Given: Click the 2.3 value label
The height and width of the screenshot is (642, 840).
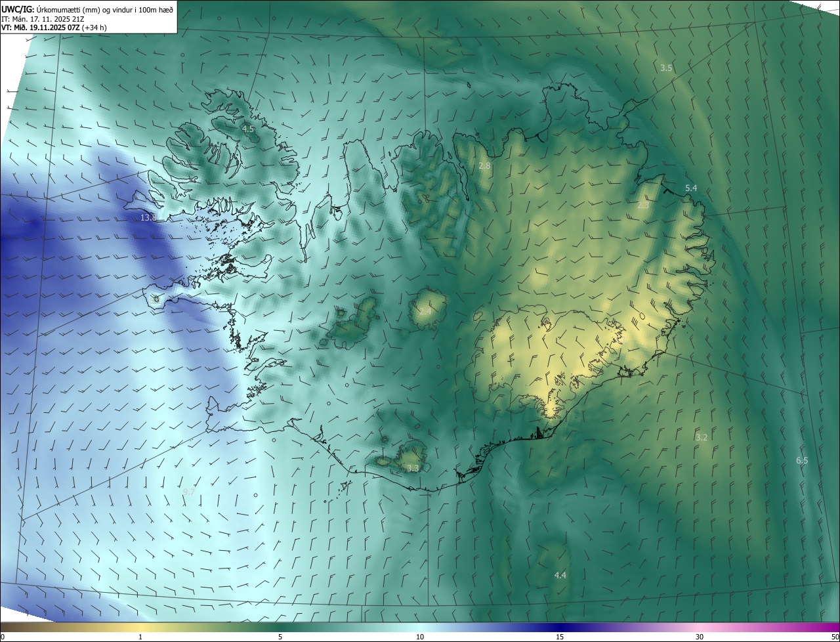Looking at the screenshot, I should tap(643, 205).
